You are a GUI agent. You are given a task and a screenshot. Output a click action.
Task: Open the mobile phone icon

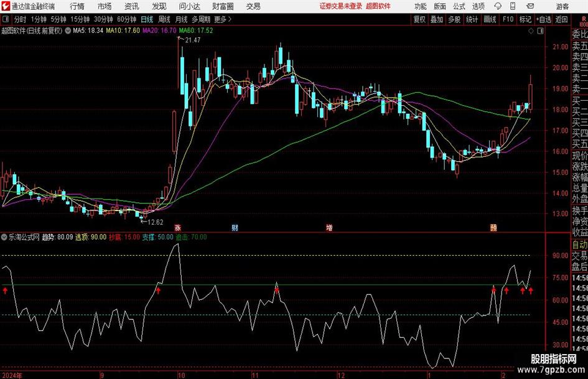click(x=513, y=6)
